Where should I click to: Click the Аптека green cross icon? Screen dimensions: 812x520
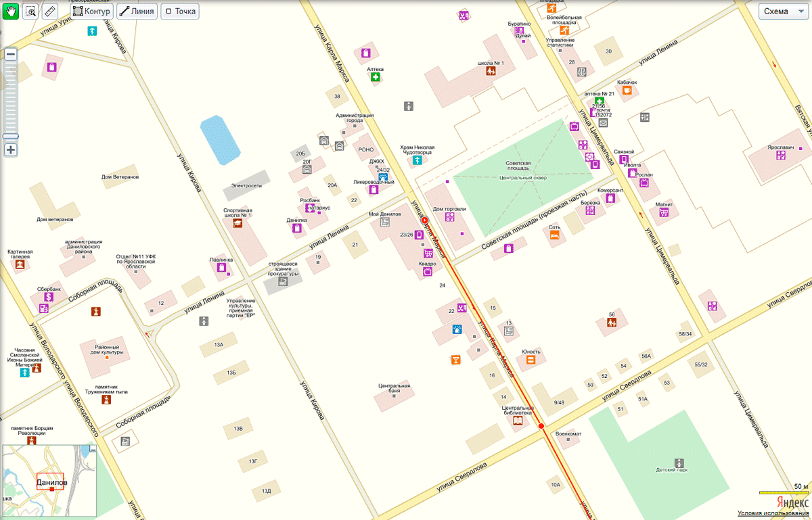click(x=375, y=78)
